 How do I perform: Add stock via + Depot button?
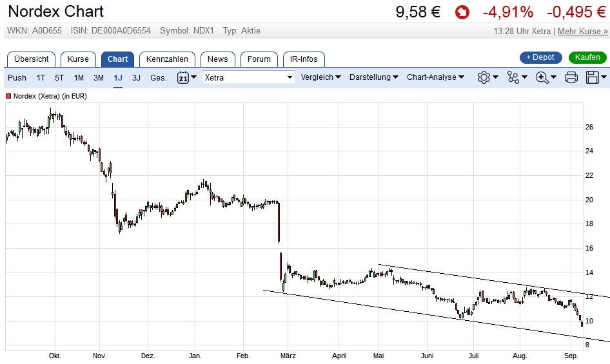coord(541,57)
